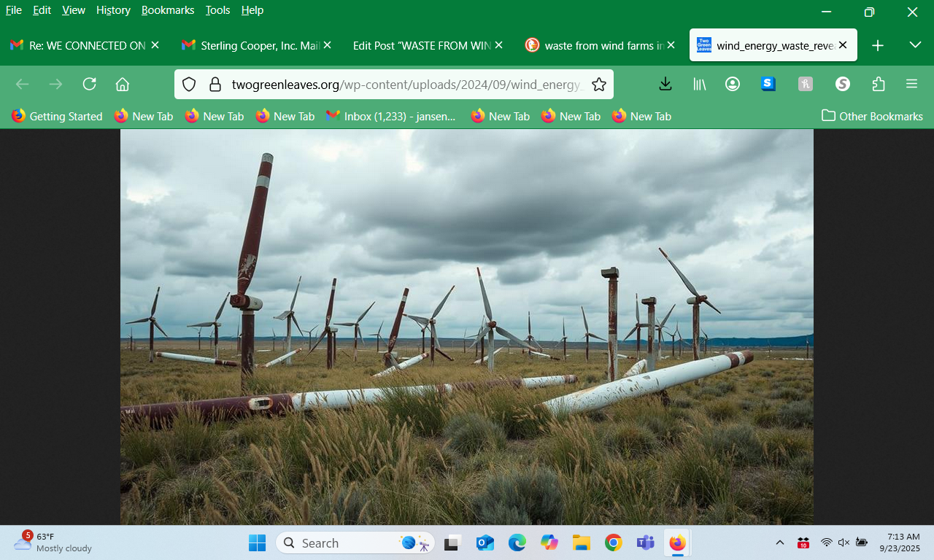Close the WASTE FROM WIND Edit Post tab

(x=499, y=45)
